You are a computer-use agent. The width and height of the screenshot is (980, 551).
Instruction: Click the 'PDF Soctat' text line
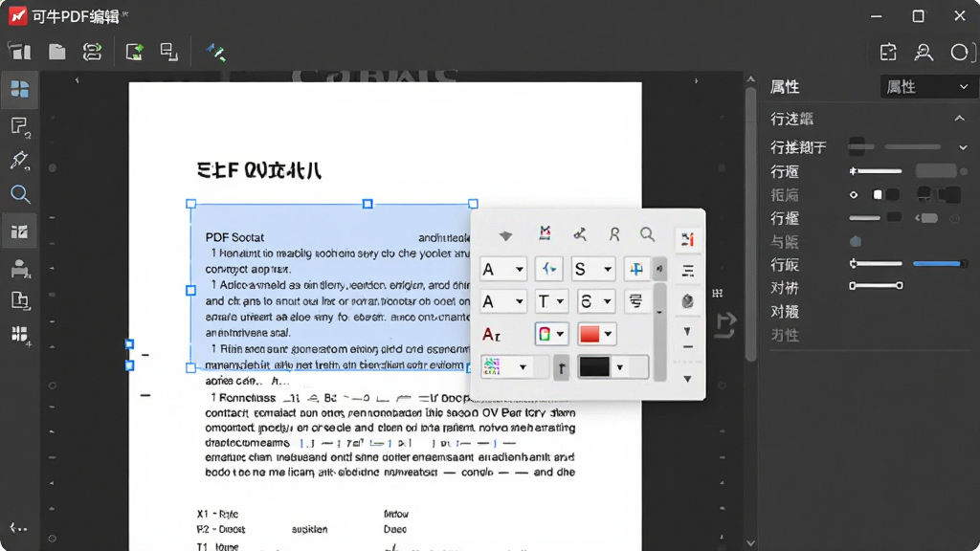[x=234, y=237]
